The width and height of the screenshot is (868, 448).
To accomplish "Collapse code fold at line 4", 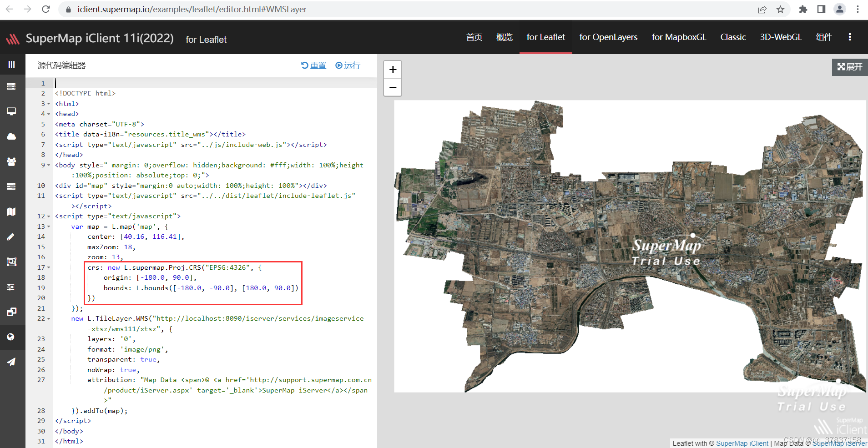I will click(49, 114).
